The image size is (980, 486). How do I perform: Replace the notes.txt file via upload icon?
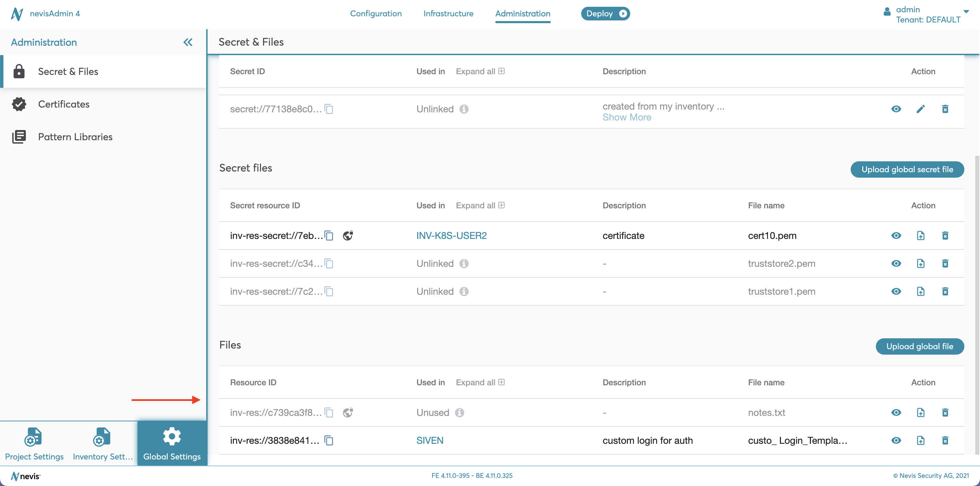(921, 412)
